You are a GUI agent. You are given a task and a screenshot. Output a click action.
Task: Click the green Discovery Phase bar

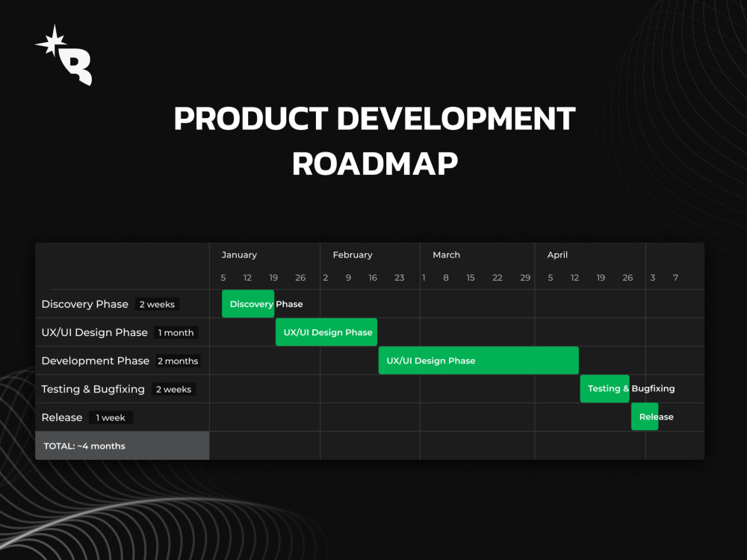[x=248, y=304]
